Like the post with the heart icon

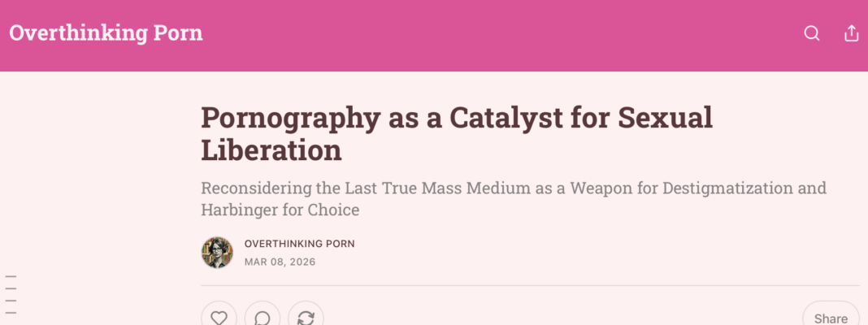[219, 318]
